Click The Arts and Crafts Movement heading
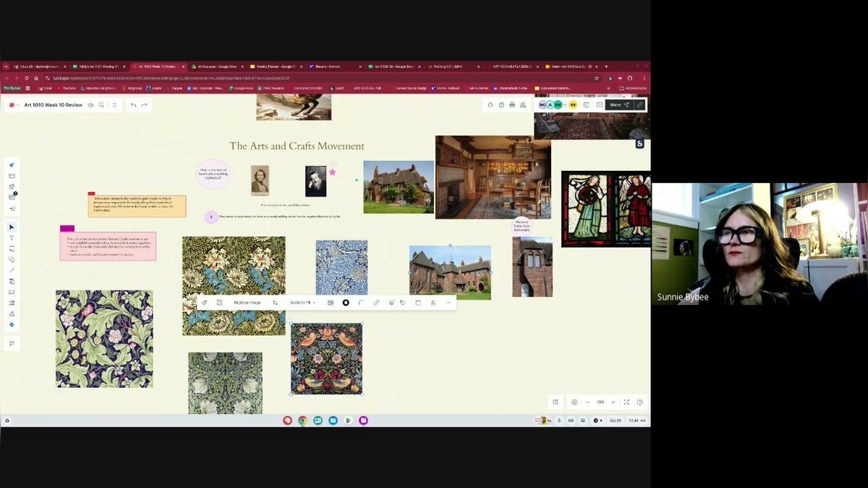The height and width of the screenshot is (488, 868). [297, 146]
